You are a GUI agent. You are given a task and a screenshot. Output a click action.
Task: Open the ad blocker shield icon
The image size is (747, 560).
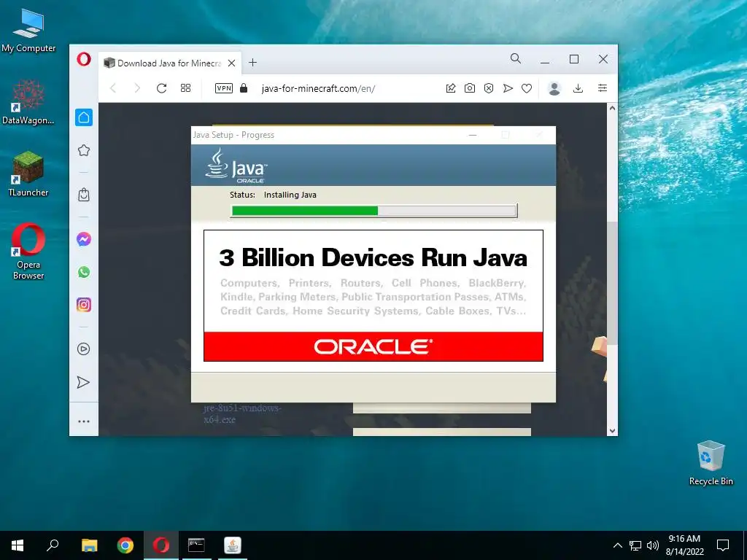tap(489, 88)
